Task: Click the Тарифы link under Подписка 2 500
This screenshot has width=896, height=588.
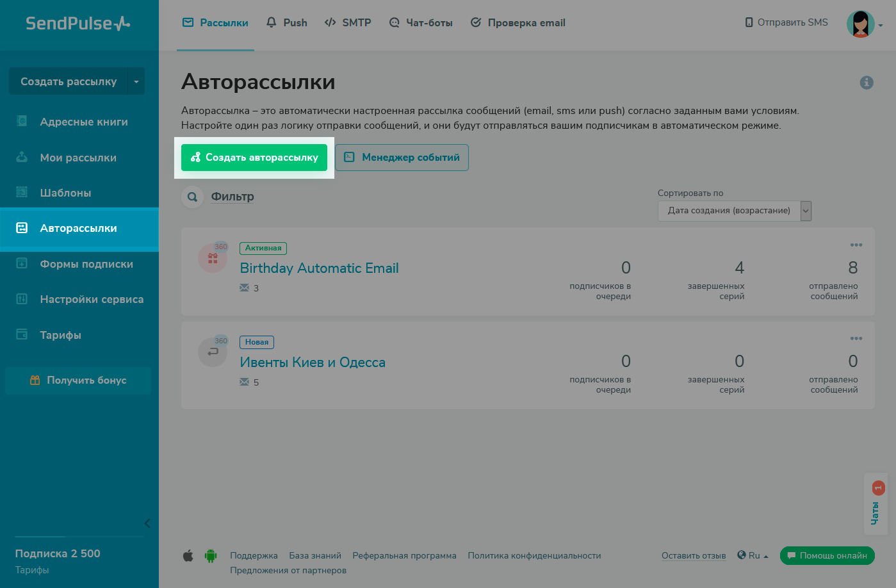Action: [32, 570]
